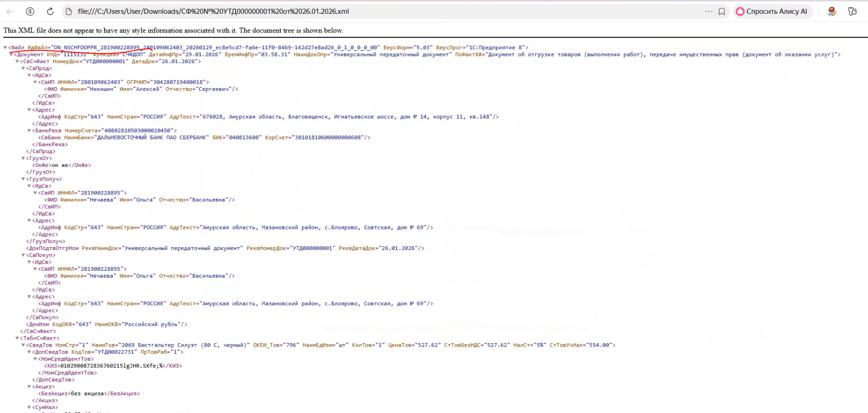Collapse the ТаблСчФакт node

tap(17, 338)
